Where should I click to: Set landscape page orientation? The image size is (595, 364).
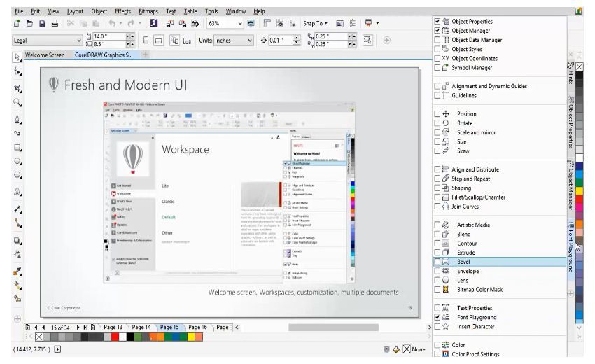[159, 40]
